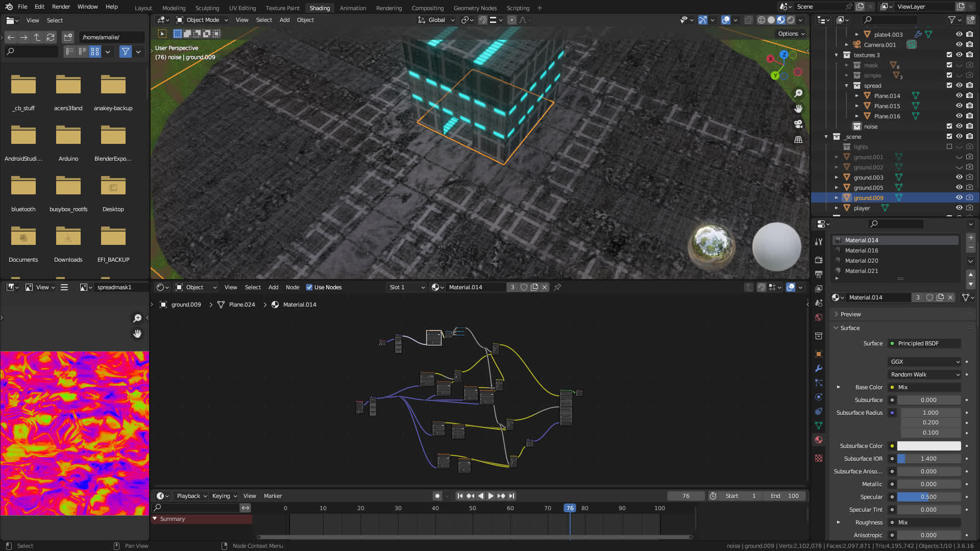Click the viewport zoom magnifier icon

(x=798, y=93)
